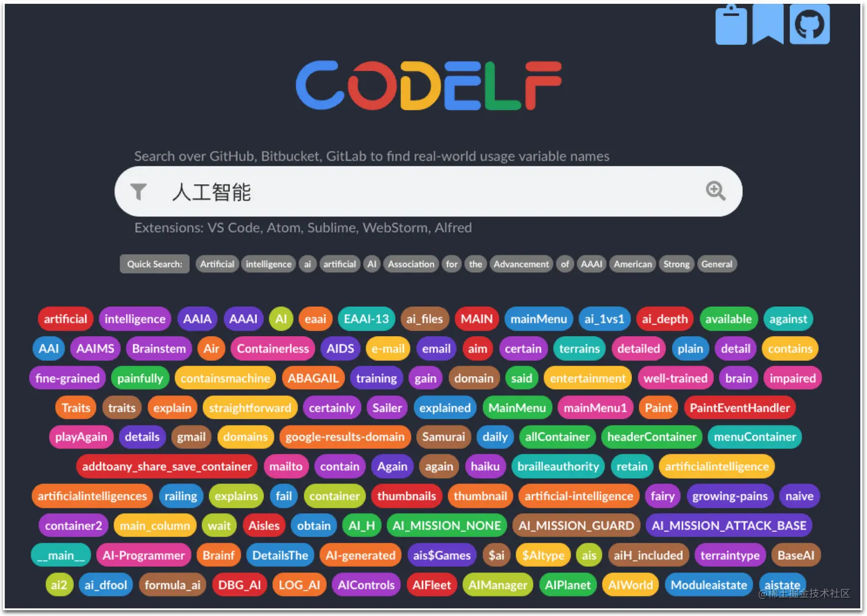
Task: Click the 'addtoany_share_save_container' variable tag
Action: (x=167, y=467)
